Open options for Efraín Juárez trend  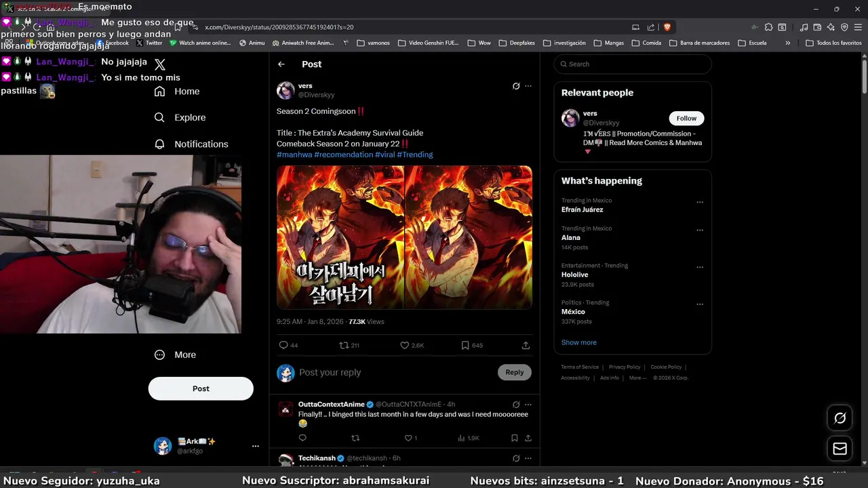point(700,202)
